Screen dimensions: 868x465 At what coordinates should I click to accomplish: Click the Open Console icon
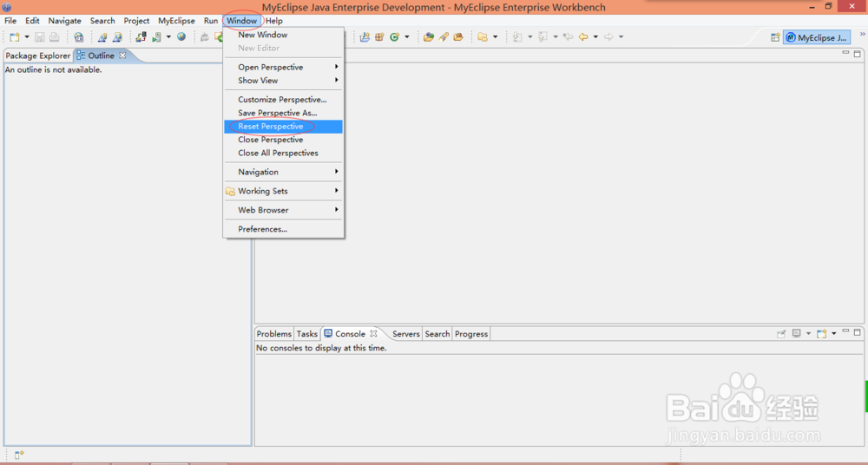pos(822,334)
